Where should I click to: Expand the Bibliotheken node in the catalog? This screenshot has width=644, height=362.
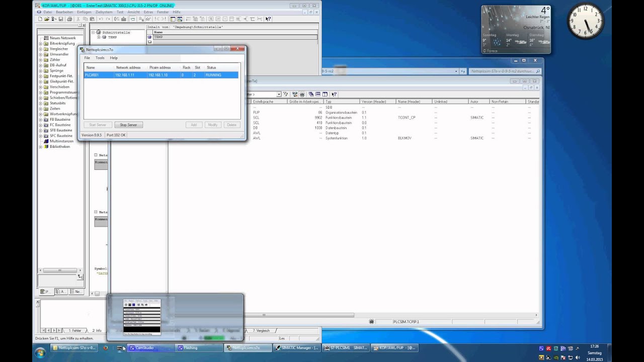point(41,146)
